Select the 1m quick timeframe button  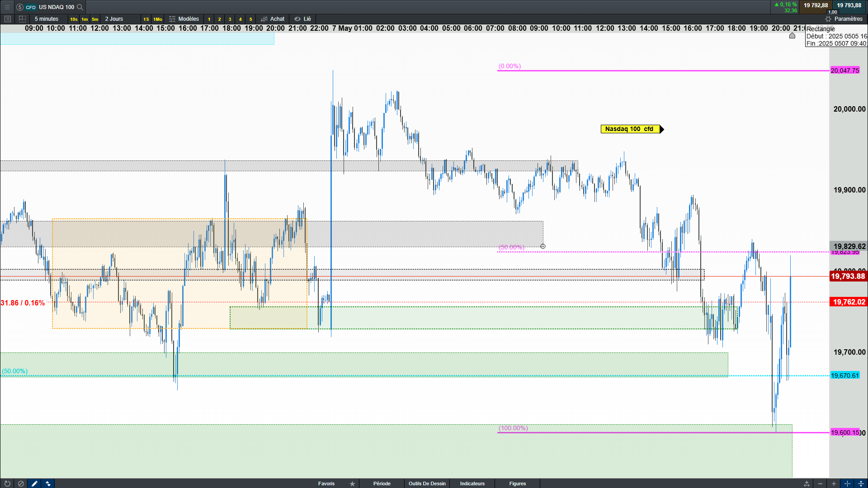[85, 19]
